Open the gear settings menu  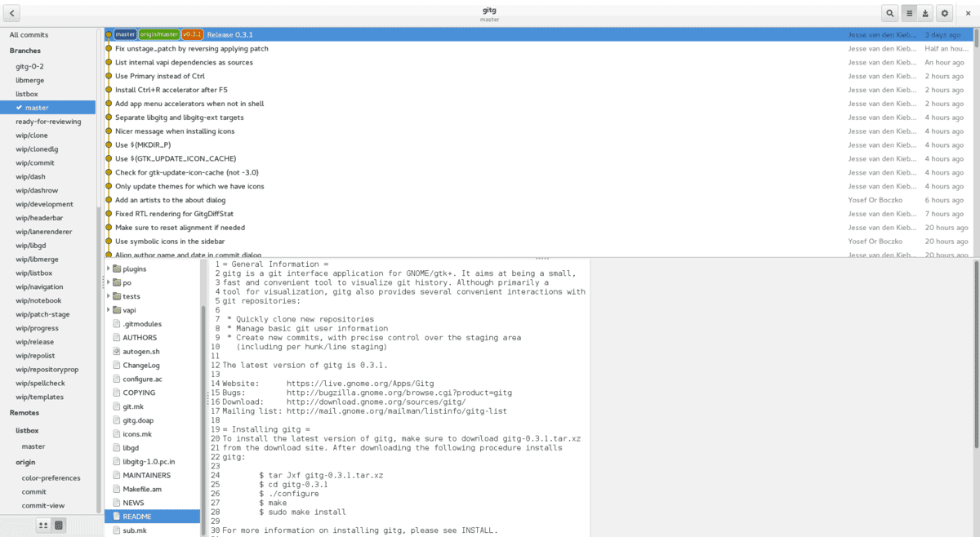(x=945, y=13)
